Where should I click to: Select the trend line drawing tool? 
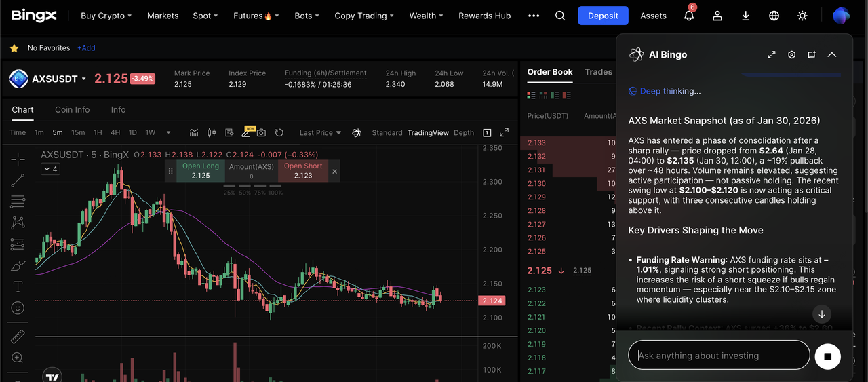[x=18, y=180]
